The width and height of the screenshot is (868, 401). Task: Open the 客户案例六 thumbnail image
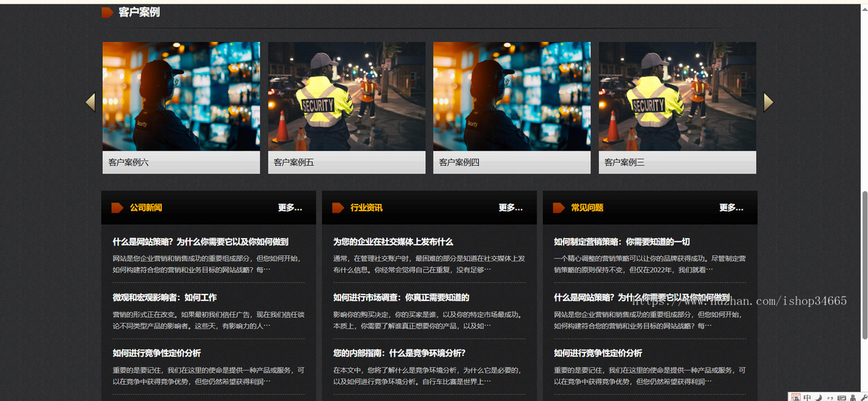point(181,96)
